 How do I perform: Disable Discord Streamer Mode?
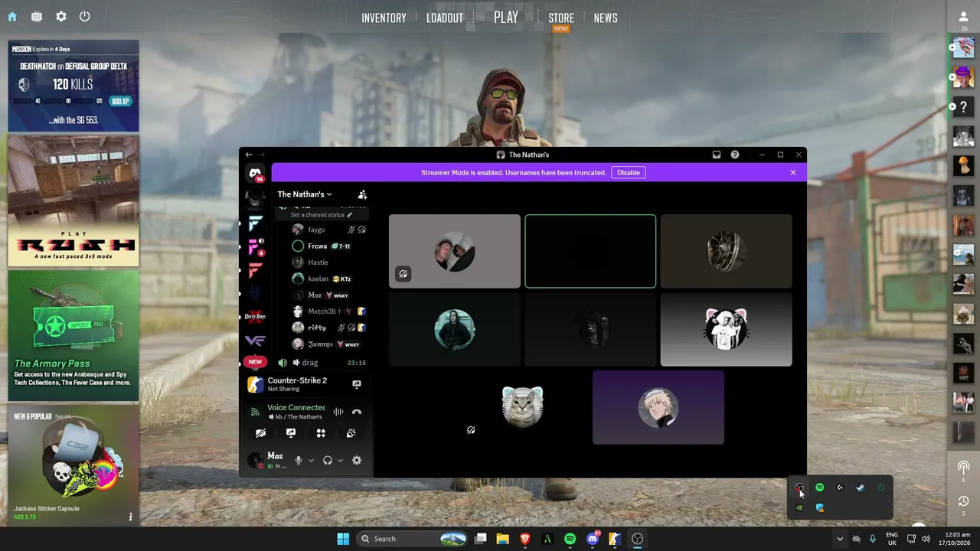click(629, 172)
